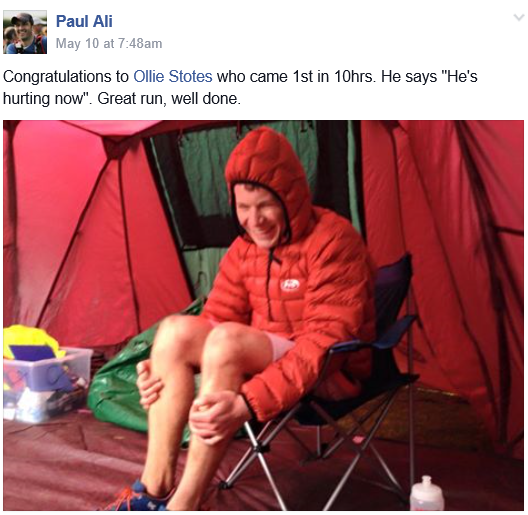
Task: Click the logo badge on the red jacket
Action: [290, 285]
